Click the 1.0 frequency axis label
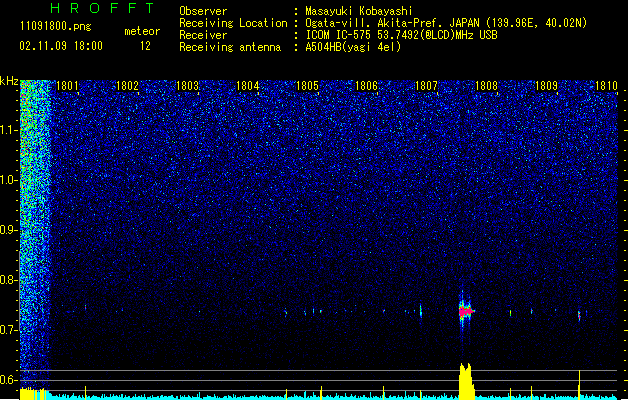Viewport: 629px width, 400px height. (9, 180)
